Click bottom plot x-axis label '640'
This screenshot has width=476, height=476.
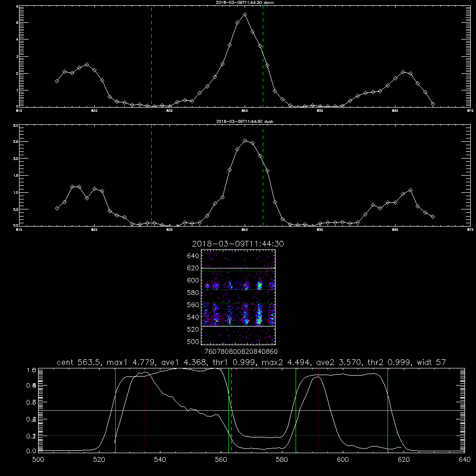(465, 460)
